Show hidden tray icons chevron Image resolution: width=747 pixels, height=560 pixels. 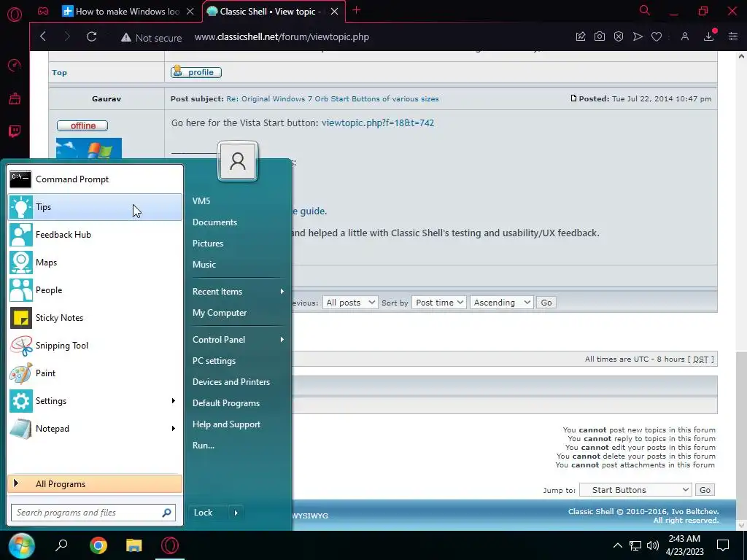(x=617, y=545)
